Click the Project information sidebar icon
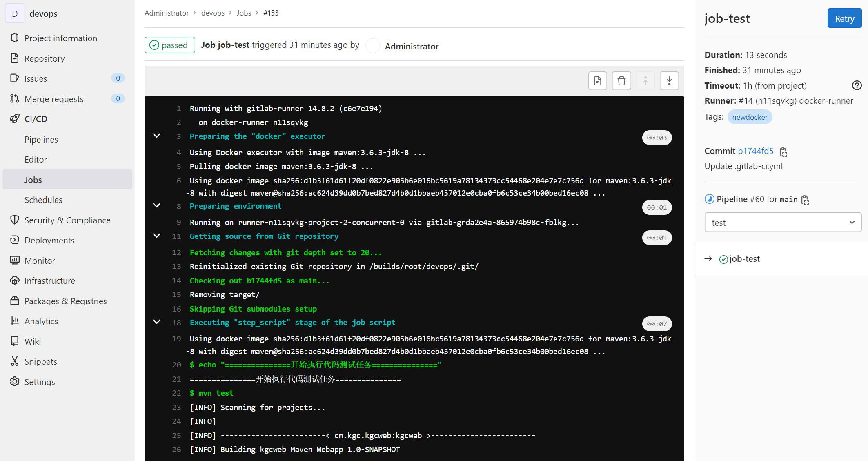The height and width of the screenshot is (461, 868). coord(15,38)
